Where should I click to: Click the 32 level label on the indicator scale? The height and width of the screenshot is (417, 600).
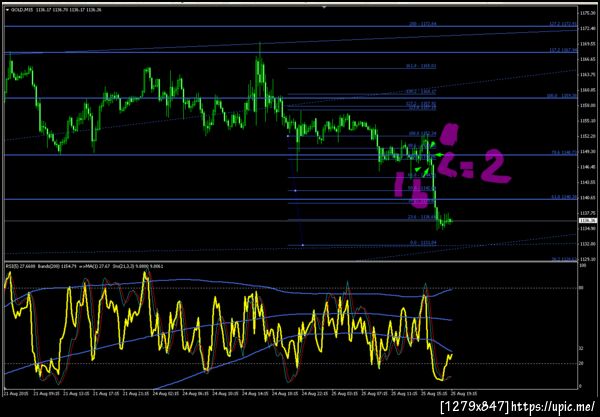582,349
